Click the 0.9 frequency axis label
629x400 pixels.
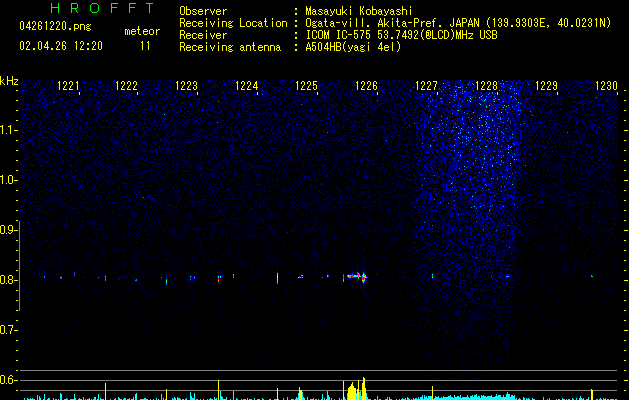pyautogui.click(x=8, y=230)
